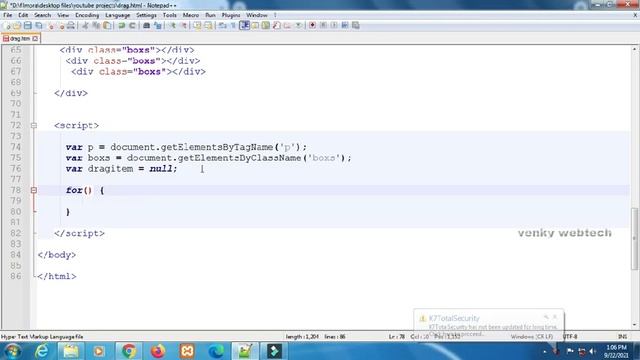Open the File menu
The width and height of the screenshot is (640, 360).
(x=8, y=15)
